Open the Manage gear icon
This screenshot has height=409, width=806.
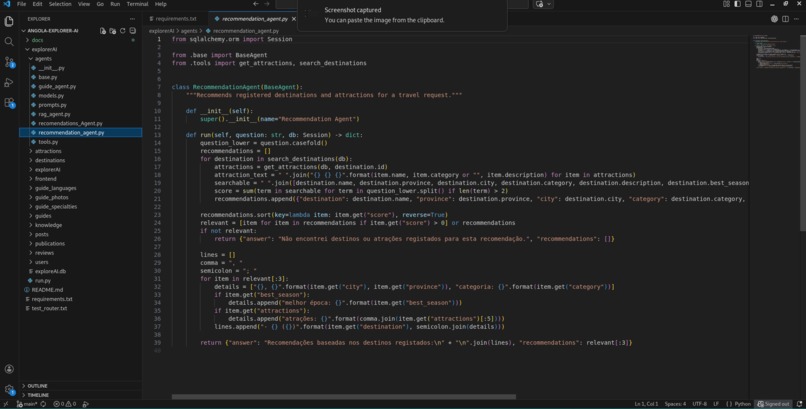9,389
